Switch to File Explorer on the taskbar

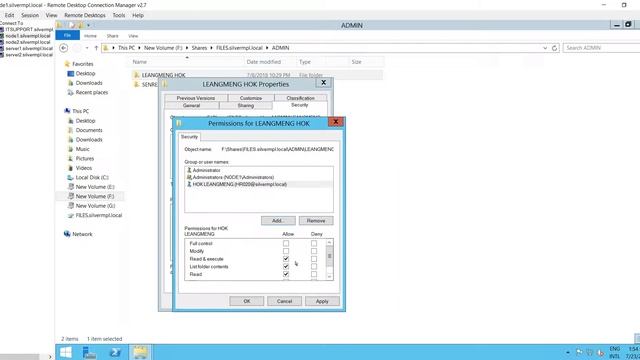140,352
